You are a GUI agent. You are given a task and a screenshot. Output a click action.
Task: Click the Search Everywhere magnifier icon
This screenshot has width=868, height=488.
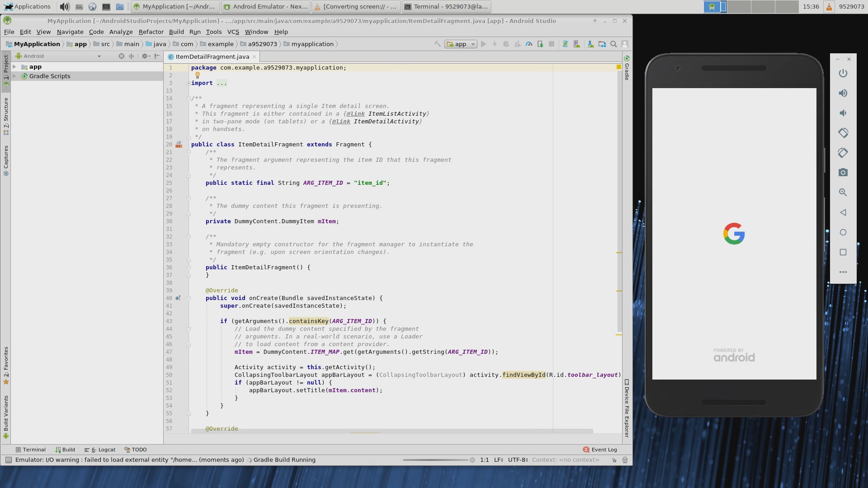coord(613,44)
